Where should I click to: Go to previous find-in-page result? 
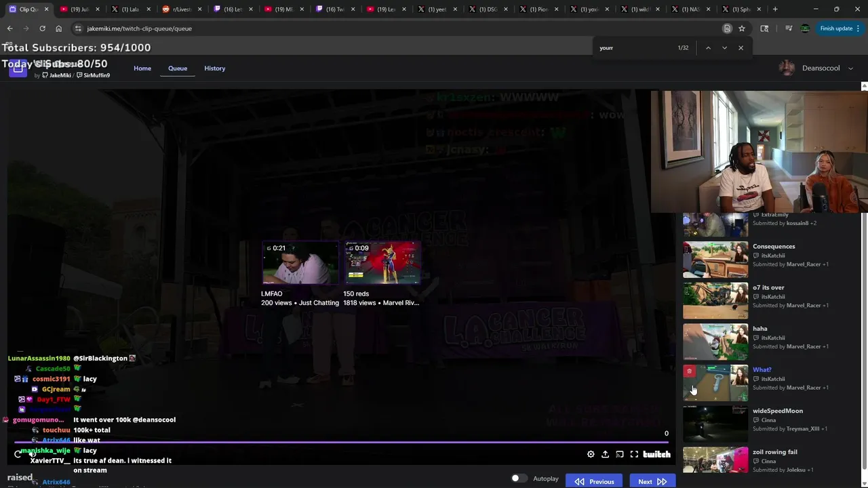[708, 48]
